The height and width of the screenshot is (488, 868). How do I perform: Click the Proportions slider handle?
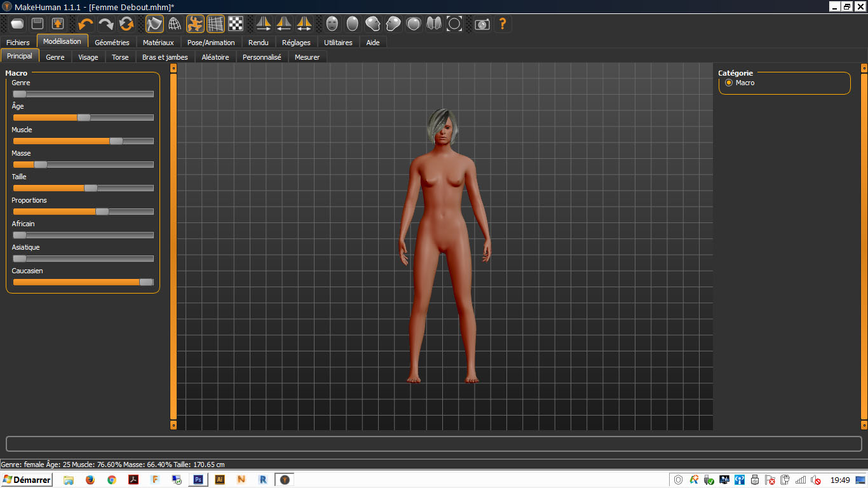(102, 212)
